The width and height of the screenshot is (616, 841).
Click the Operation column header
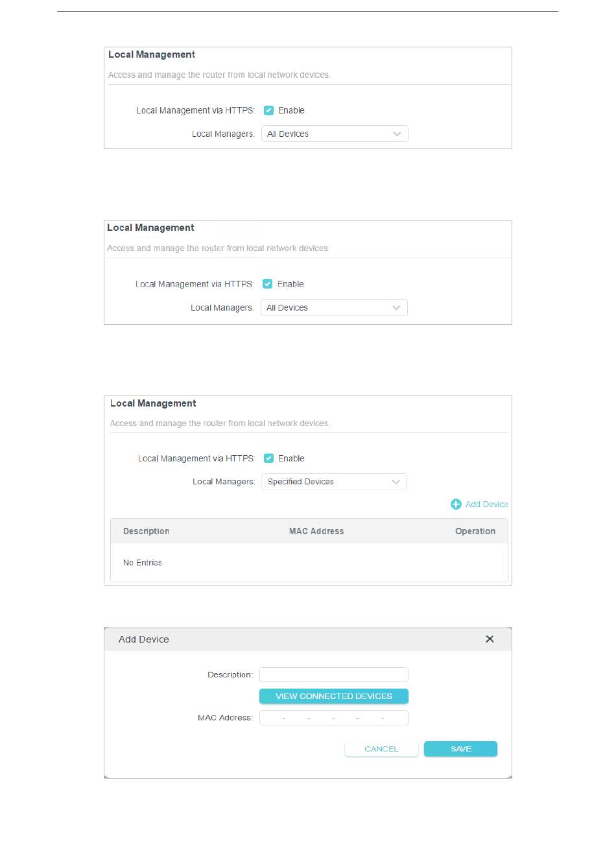click(x=475, y=531)
